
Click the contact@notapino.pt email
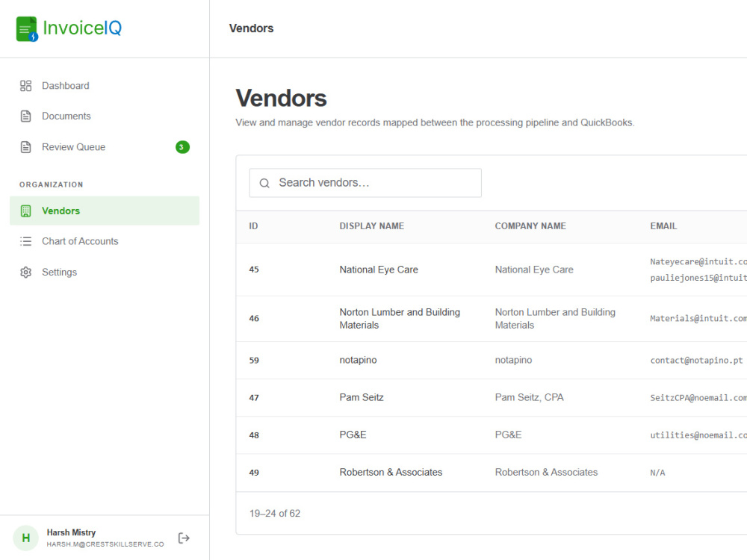pos(696,361)
